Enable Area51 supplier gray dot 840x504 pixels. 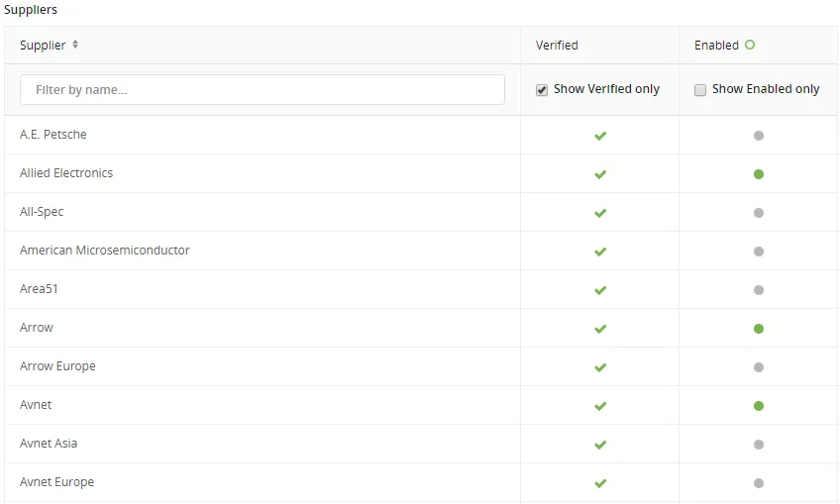point(759,290)
